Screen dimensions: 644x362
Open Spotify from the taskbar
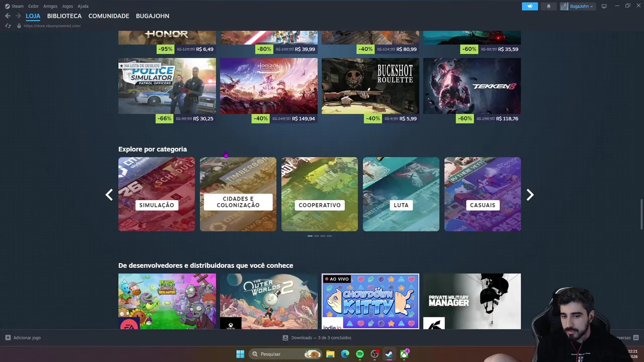[360, 354]
